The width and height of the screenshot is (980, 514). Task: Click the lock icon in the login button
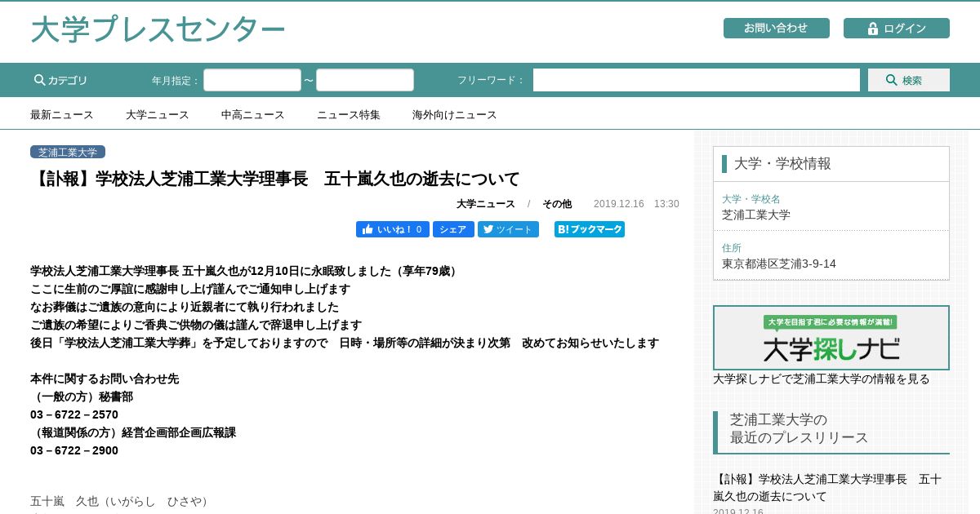pos(872,29)
